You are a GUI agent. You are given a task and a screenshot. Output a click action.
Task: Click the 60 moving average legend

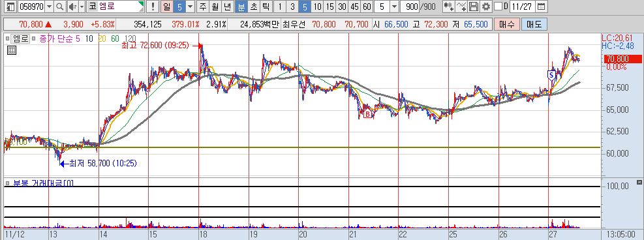pyautogui.click(x=115, y=39)
